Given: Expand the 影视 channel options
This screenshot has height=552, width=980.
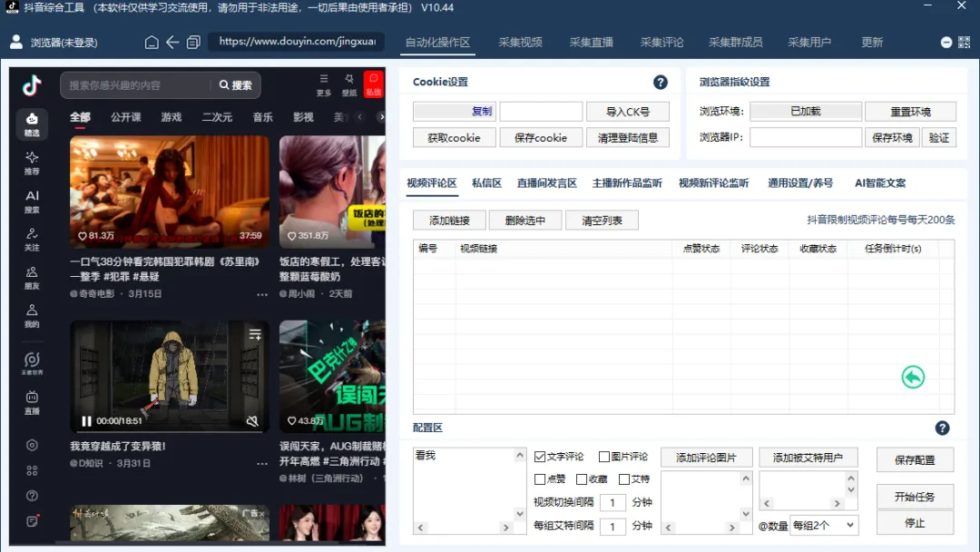Looking at the screenshot, I should [302, 117].
